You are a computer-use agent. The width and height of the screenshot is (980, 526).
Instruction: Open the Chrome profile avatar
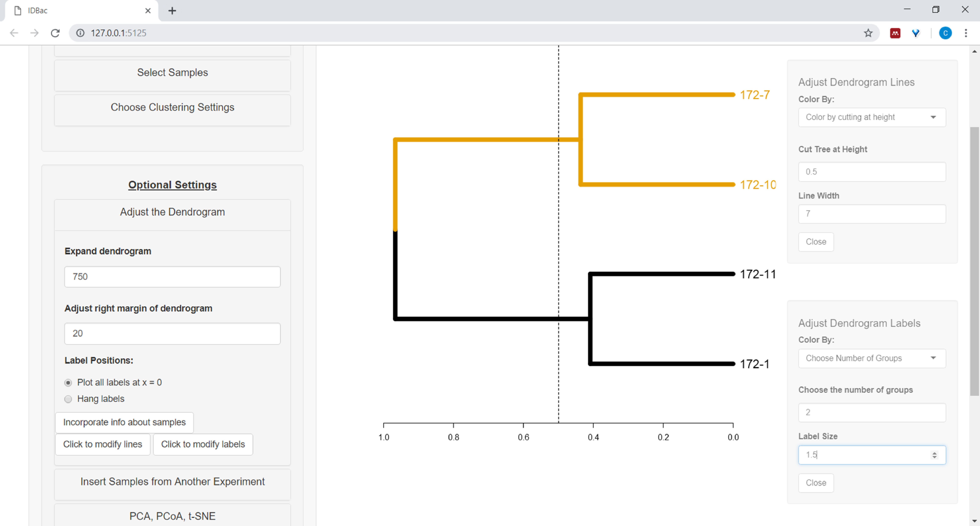pos(945,33)
